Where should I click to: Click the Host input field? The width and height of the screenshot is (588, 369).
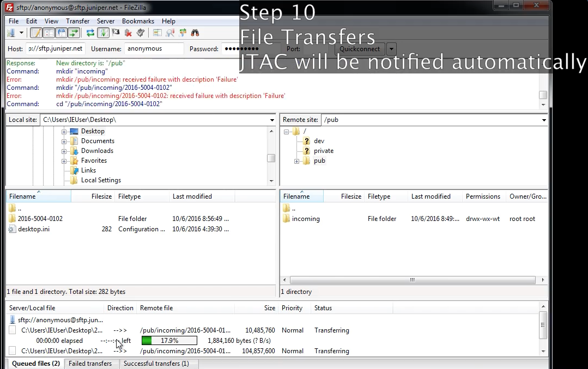pyautogui.click(x=56, y=48)
